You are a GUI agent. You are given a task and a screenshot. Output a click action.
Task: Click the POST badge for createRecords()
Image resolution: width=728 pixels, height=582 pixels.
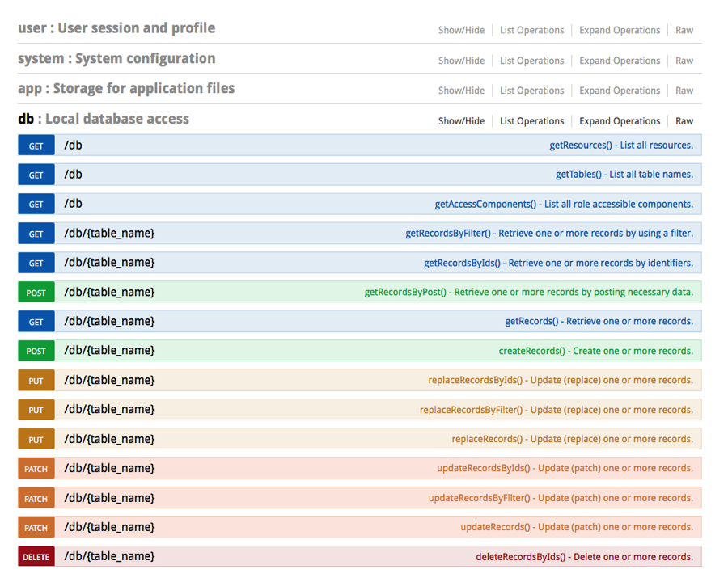pyautogui.click(x=36, y=351)
